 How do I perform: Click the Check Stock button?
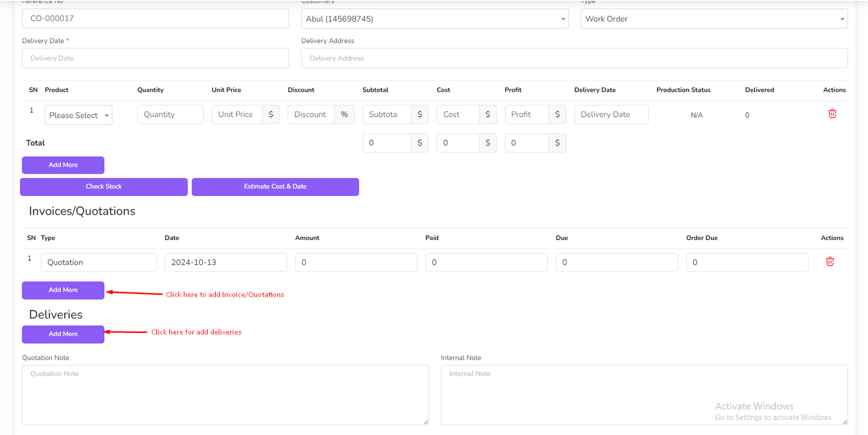tap(104, 187)
